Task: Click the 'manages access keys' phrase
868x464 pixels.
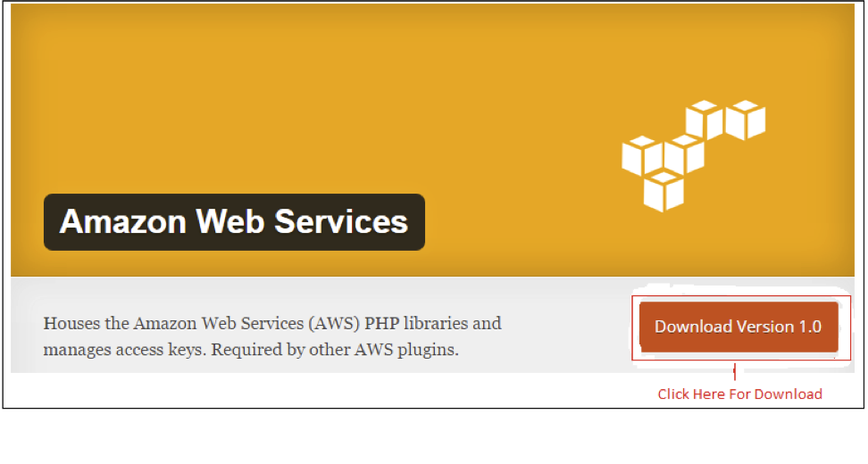Action: (x=125, y=350)
